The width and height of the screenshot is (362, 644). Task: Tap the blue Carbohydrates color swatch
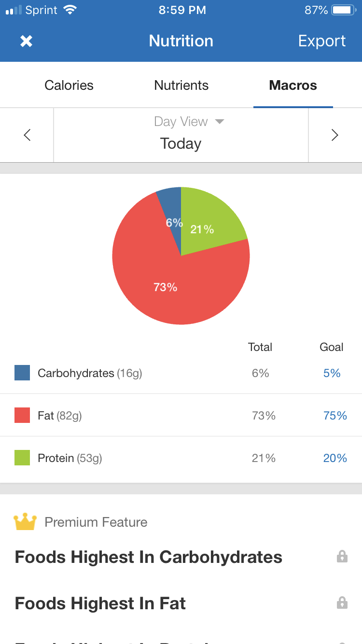click(x=22, y=373)
